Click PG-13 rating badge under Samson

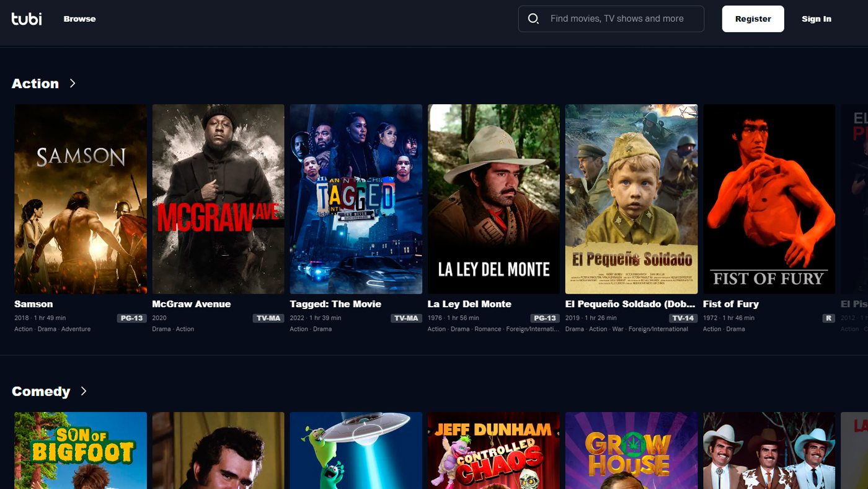pos(131,318)
